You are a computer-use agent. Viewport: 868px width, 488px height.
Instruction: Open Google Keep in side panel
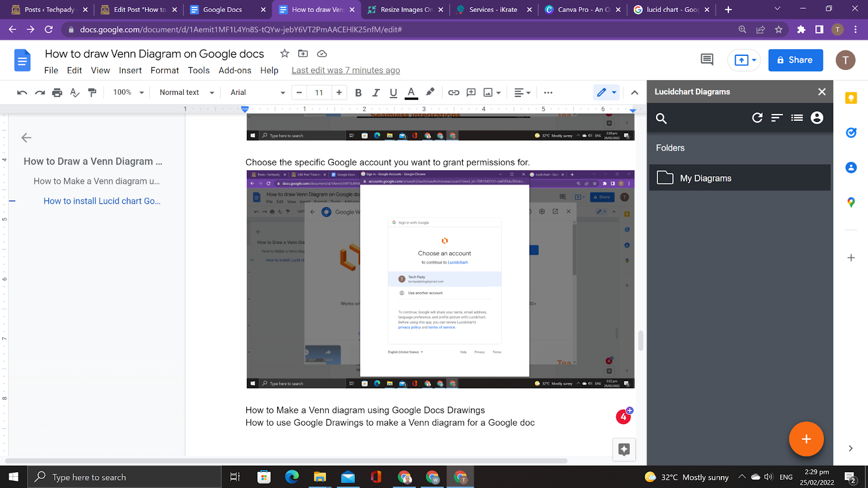851,98
